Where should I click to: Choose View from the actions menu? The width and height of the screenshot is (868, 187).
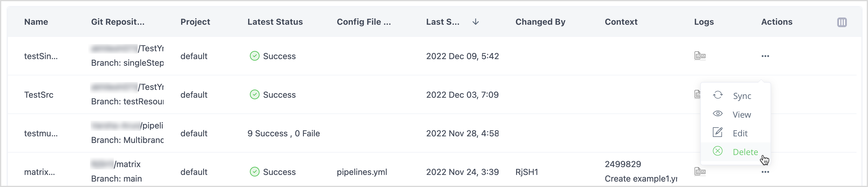click(x=741, y=115)
